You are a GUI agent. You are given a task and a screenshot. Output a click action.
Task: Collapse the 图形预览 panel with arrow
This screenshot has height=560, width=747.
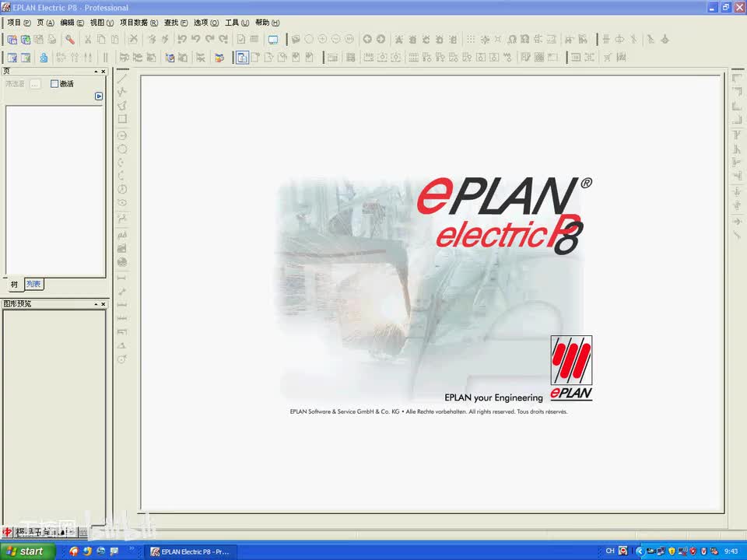(x=96, y=304)
